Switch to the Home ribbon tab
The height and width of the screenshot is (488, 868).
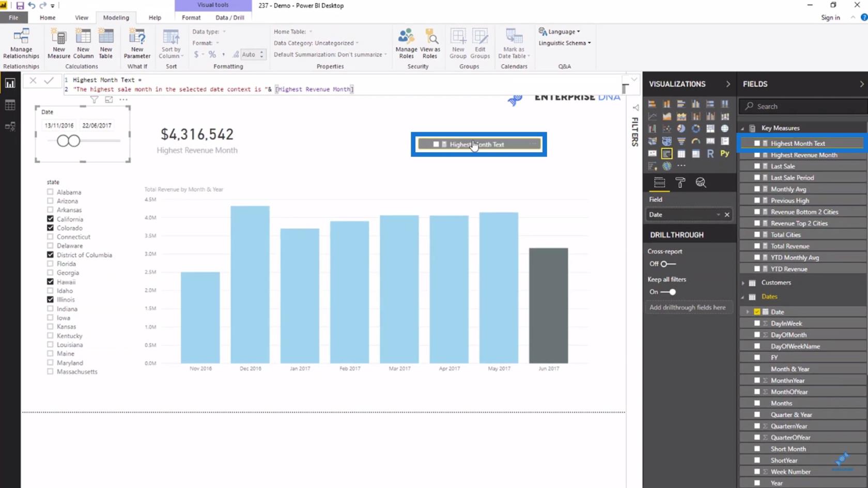pos(48,18)
